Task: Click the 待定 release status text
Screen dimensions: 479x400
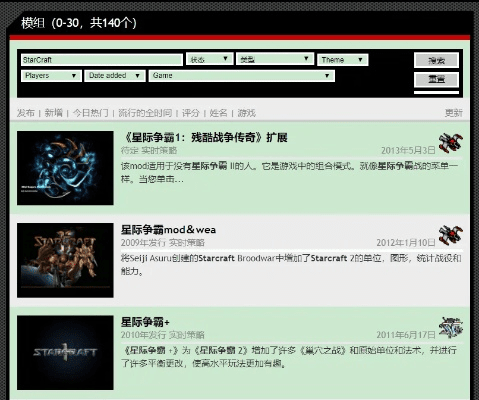Action: pos(130,151)
